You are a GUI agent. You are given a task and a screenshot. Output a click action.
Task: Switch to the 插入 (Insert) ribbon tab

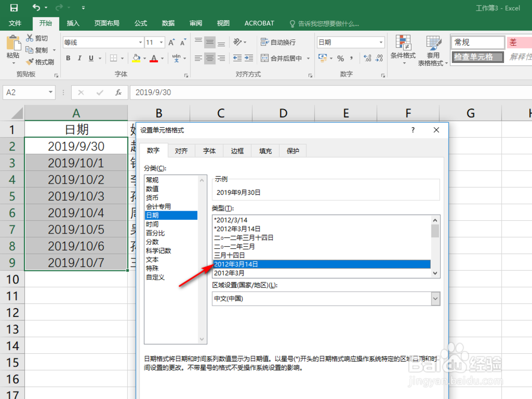pos(73,23)
